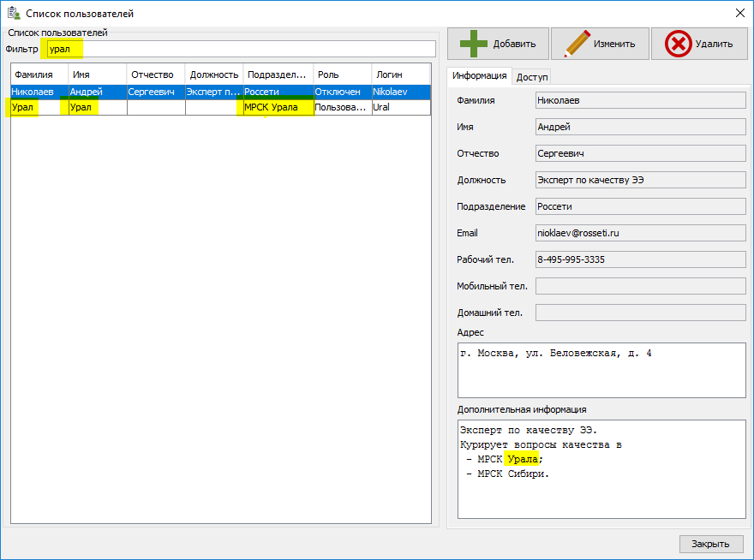Click the Андрей cell in the user table
Screen dimensions: 754x560
click(98, 92)
